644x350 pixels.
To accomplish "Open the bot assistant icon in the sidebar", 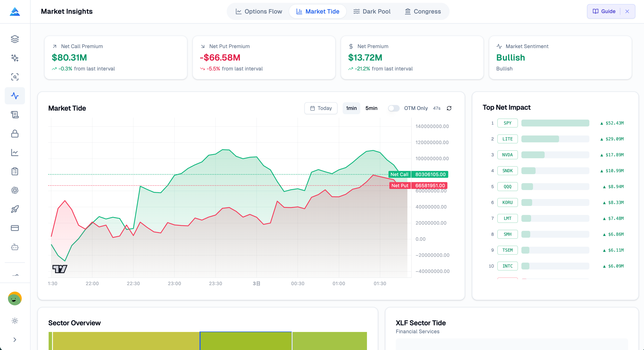I will click(15, 247).
